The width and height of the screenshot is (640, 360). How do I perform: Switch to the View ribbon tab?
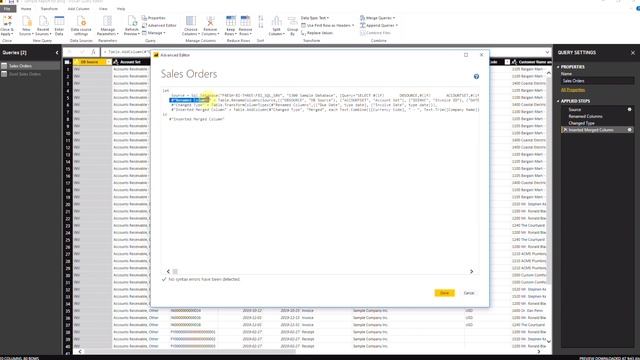[x=103, y=9]
